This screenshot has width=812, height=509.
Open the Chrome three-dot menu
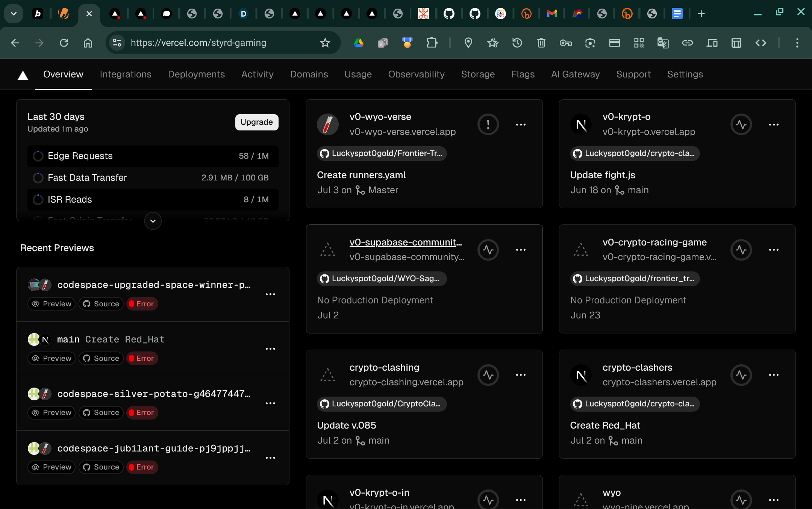pyautogui.click(x=797, y=43)
